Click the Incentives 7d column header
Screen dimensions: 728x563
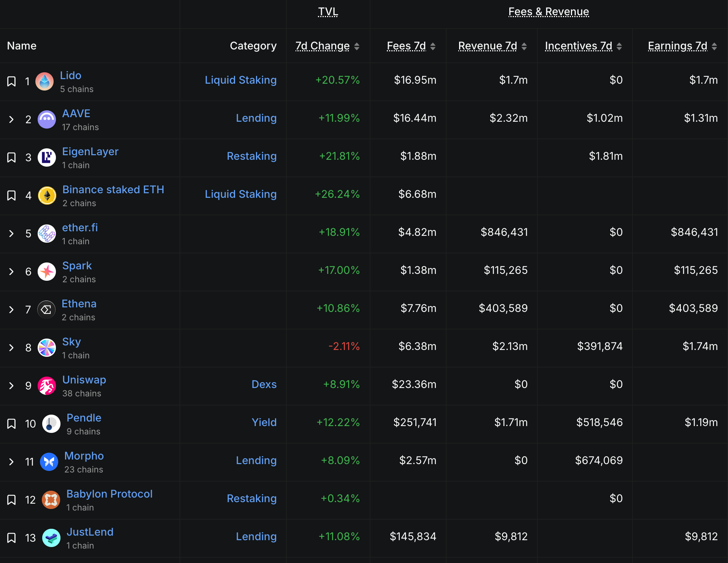pyautogui.click(x=579, y=46)
